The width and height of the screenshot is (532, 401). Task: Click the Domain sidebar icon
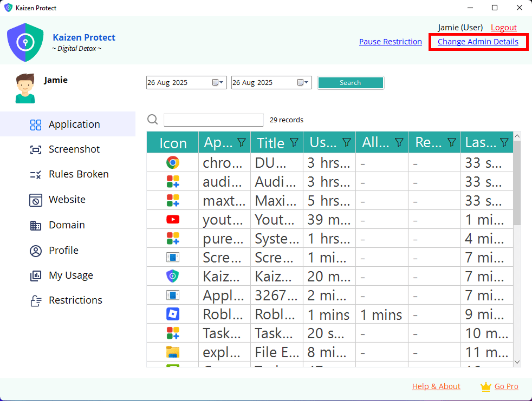coord(36,226)
